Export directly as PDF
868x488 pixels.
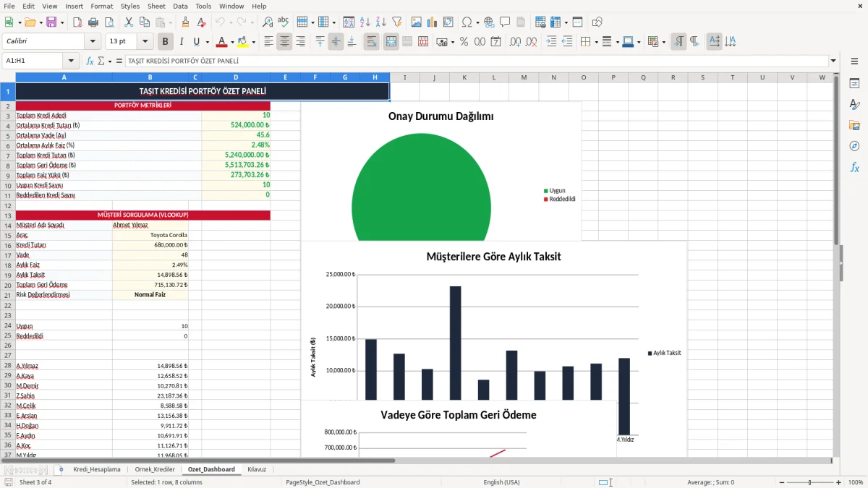[x=77, y=22]
